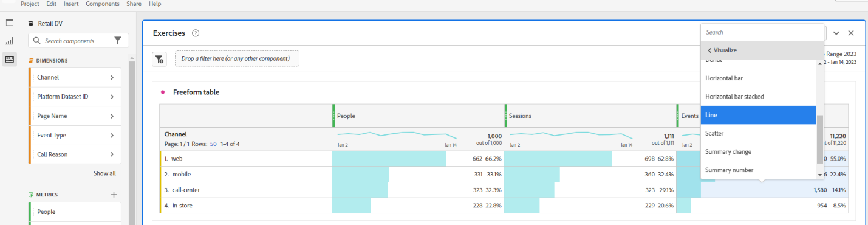This screenshot has height=225, width=868.
Task: Go back via the Visualize chevron
Action: pyautogui.click(x=709, y=50)
